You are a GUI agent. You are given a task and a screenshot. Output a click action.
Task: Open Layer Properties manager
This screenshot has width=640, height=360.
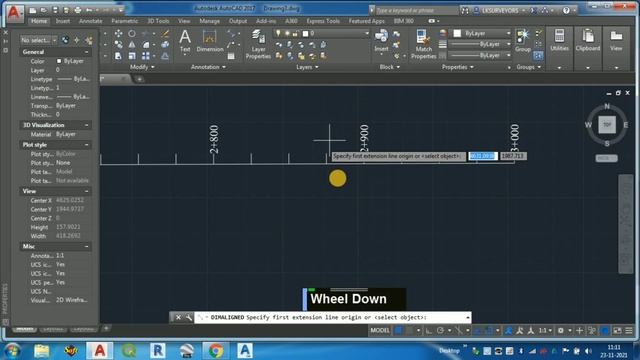(258, 44)
